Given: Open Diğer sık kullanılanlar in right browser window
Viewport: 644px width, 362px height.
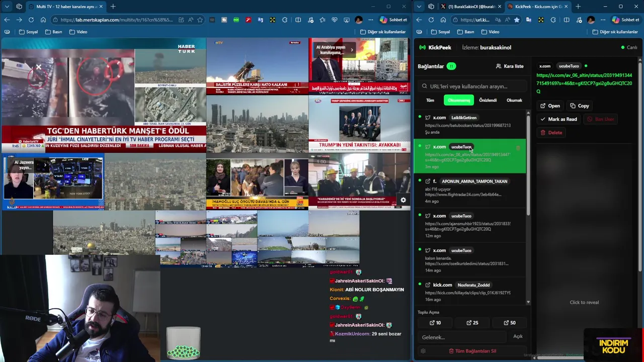Looking at the screenshot, I should (615, 32).
